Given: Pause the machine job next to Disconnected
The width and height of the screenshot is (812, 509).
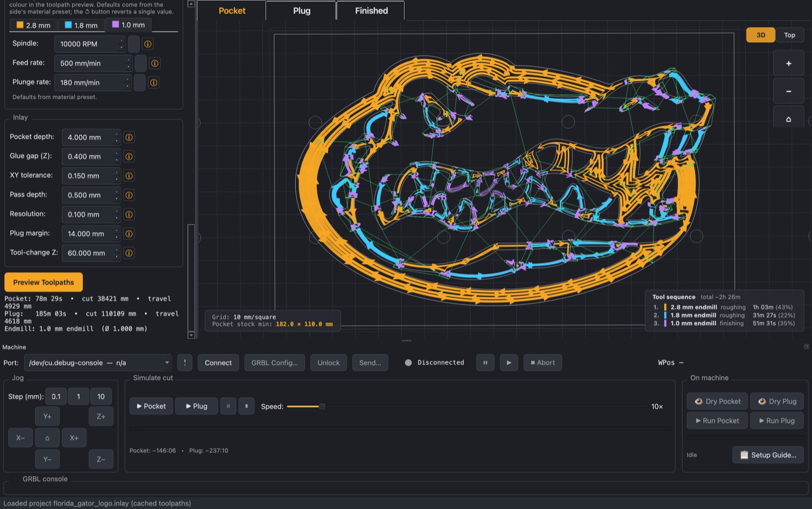Looking at the screenshot, I should (485, 363).
